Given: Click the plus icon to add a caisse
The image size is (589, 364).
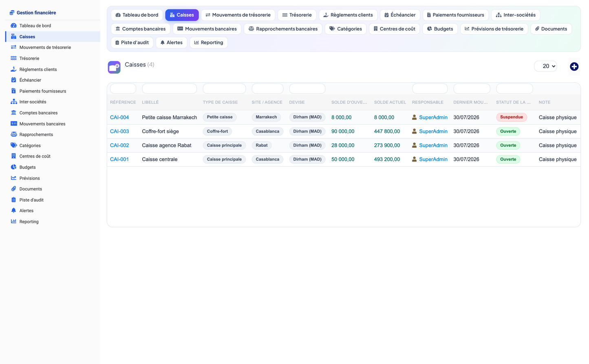Looking at the screenshot, I should 574,66.
